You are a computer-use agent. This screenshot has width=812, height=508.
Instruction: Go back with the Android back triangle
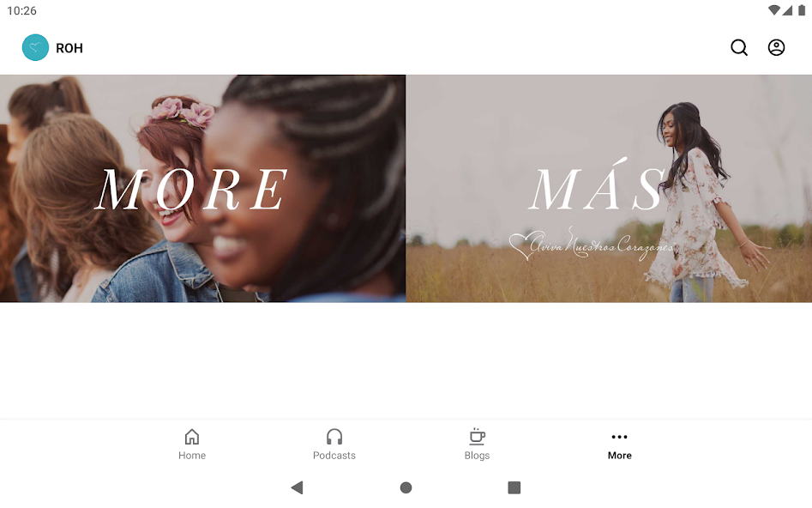point(297,487)
